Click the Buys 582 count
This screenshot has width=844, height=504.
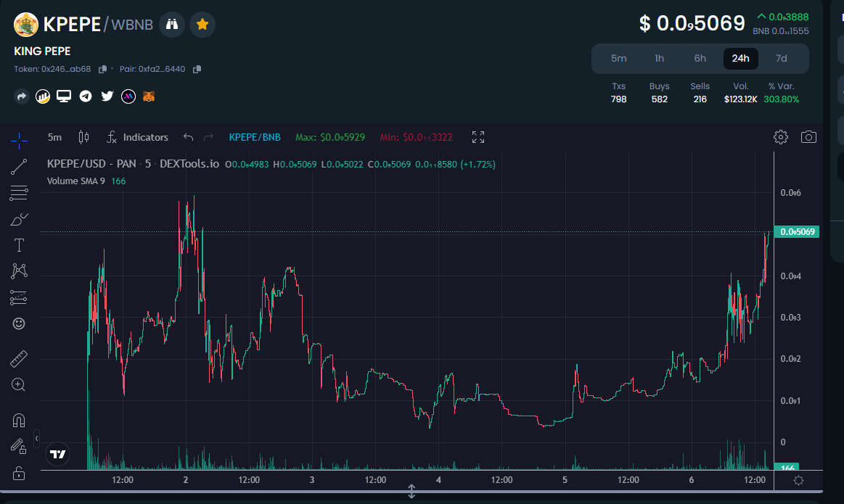click(660, 99)
